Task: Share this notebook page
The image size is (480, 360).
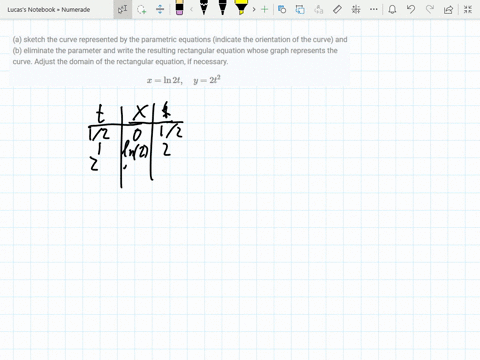Action: pyautogui.click(x=448, y=9)
